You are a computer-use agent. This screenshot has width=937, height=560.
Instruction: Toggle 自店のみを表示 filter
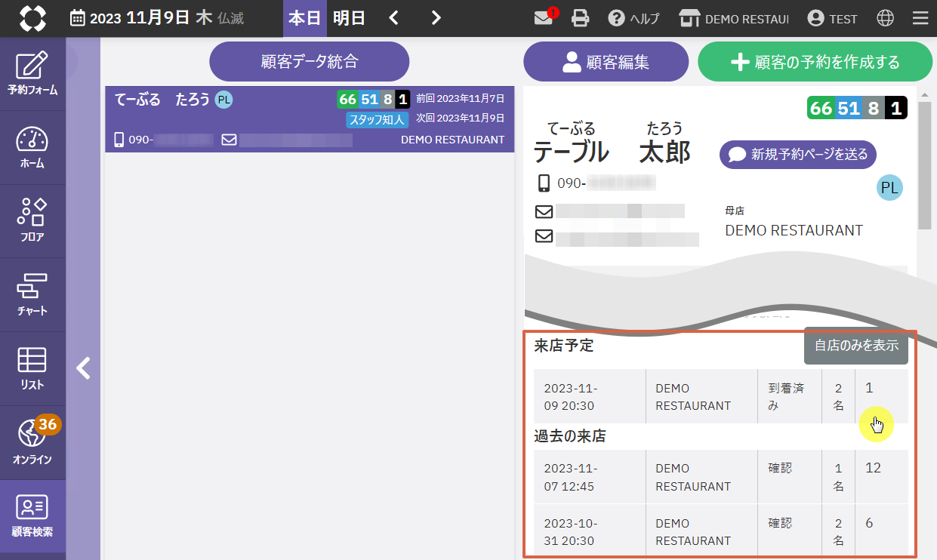coord(855,346)
